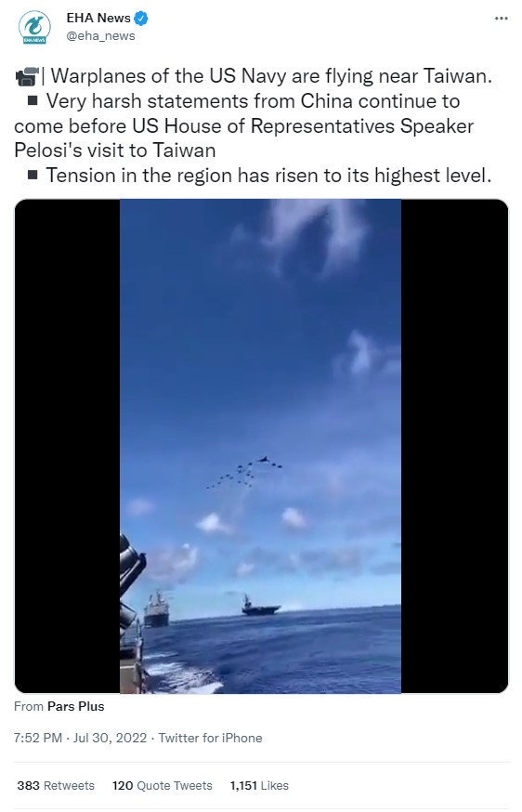Click the 'Warplanes of the US Navy' sentence
The height and width of the screenshot is (812, 522).
point(271,76)
